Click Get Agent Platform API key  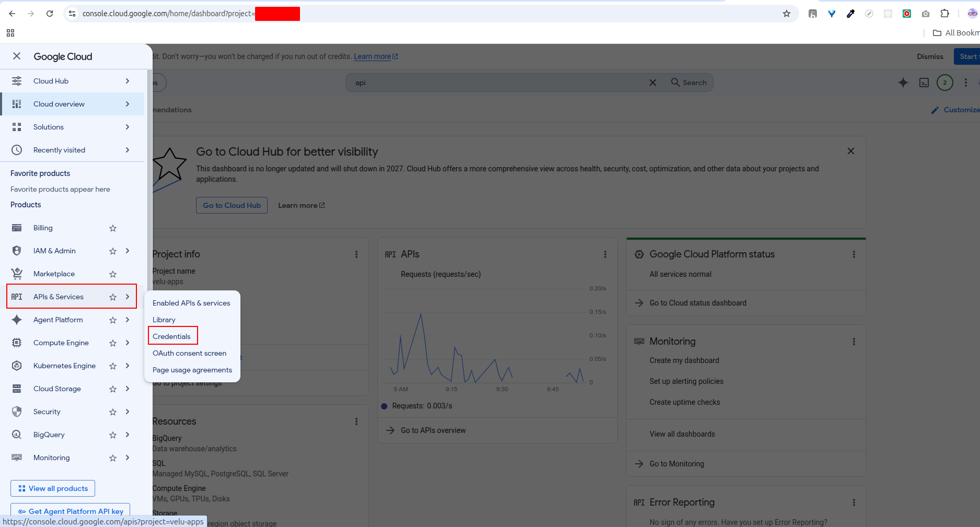pyautogui.click(x=71, y=511)
